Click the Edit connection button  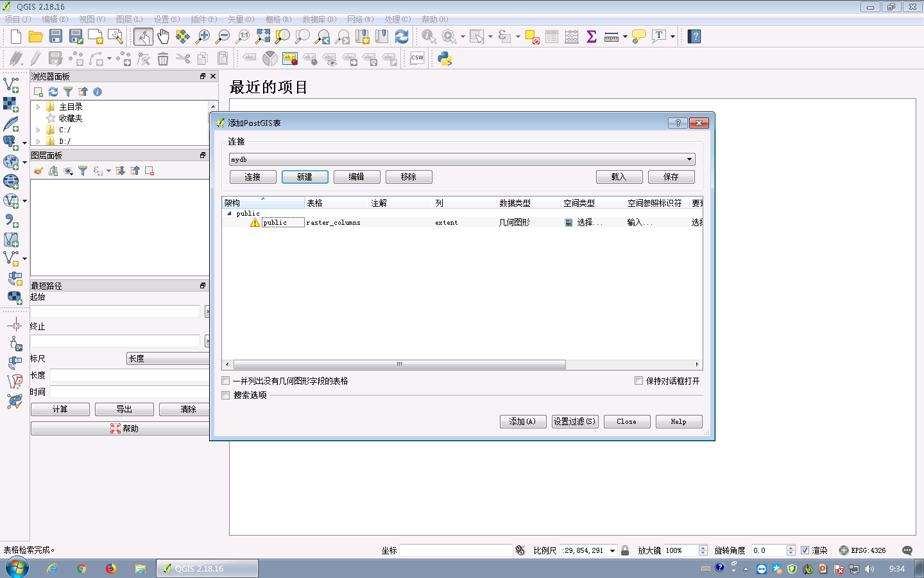[x=357, y=177]
